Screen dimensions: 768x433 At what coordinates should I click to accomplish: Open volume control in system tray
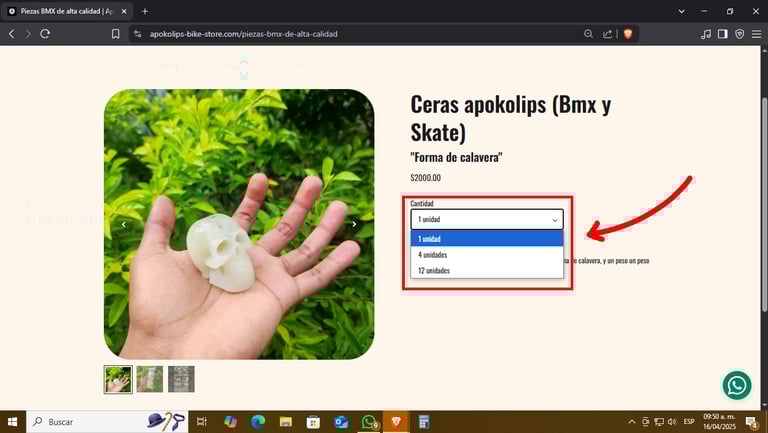pyautogui.click(x=672, y=422)
